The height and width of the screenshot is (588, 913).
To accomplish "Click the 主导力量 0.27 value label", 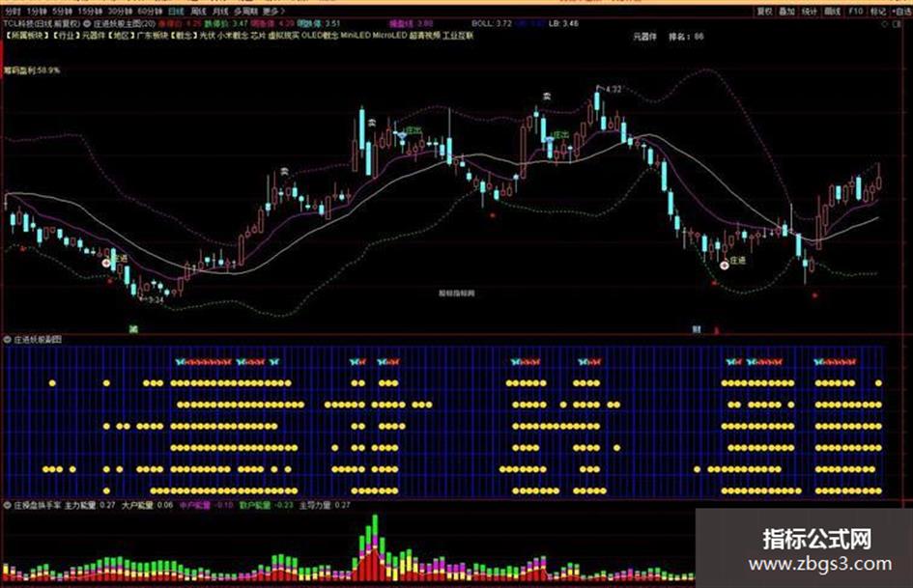I will click(325, 505).
